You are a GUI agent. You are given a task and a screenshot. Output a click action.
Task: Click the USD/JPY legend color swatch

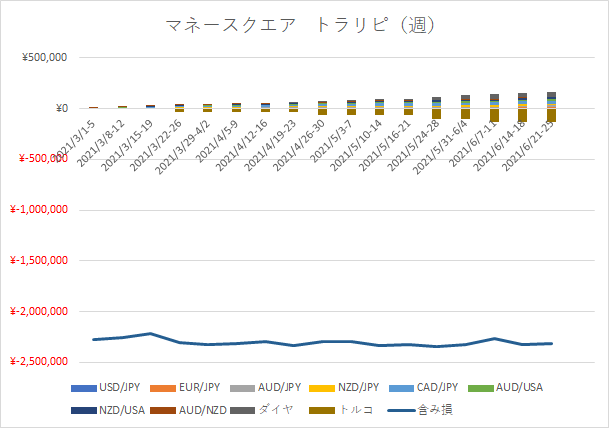click(x=84, y=388)
